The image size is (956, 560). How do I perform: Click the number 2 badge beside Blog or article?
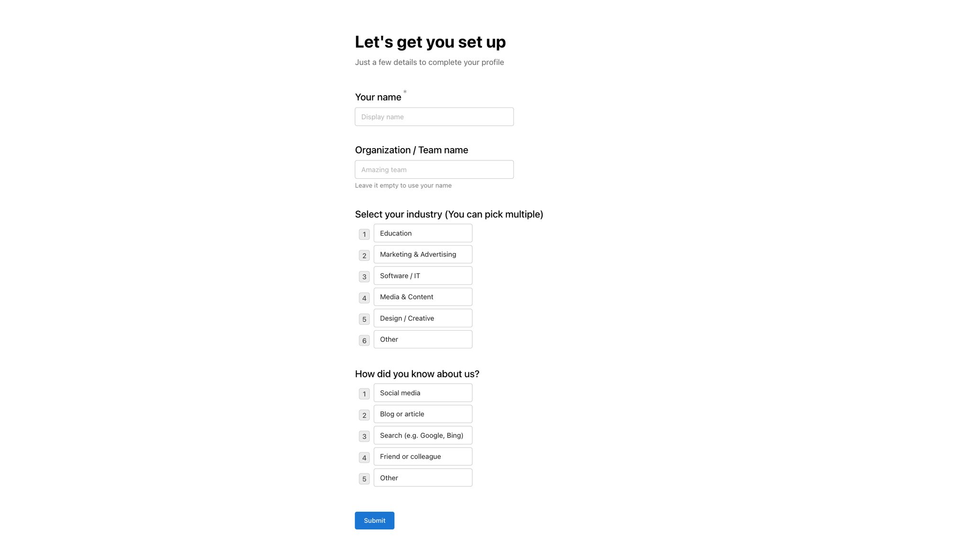(x=364, y=415)
